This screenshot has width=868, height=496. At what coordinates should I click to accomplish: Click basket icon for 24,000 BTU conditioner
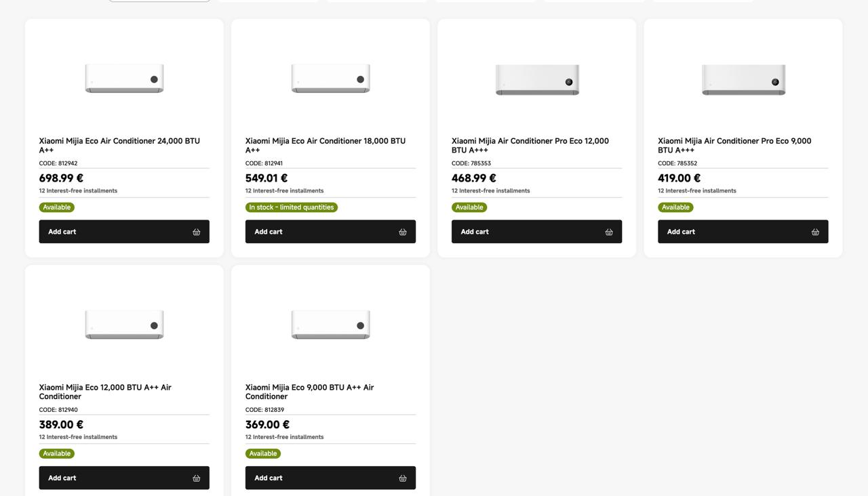(196, 232)
